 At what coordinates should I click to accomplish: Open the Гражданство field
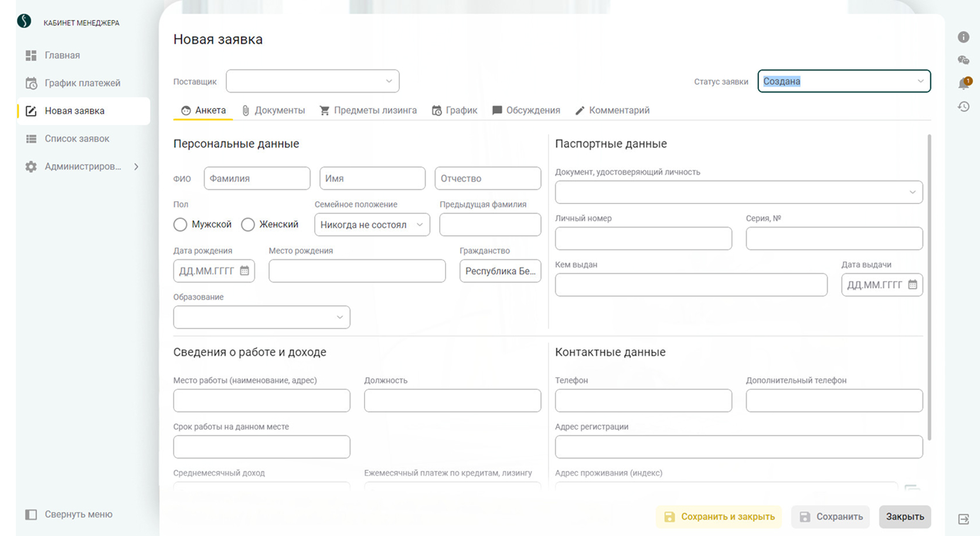coord(500,271)
